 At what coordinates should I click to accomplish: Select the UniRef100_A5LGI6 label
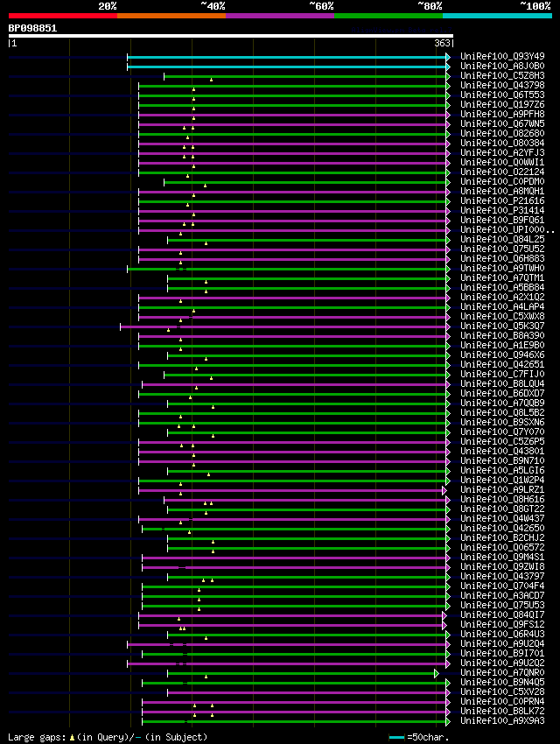click(502, 471)
